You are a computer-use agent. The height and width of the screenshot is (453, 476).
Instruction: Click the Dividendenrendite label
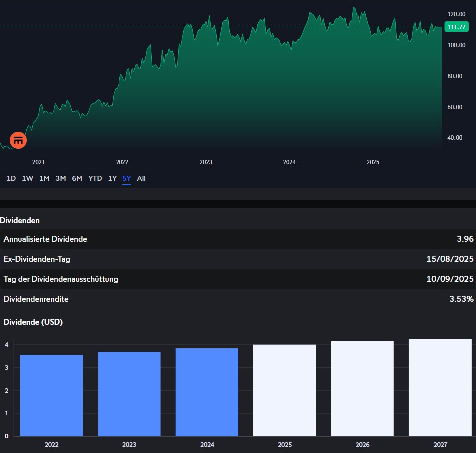pos(36,299)
